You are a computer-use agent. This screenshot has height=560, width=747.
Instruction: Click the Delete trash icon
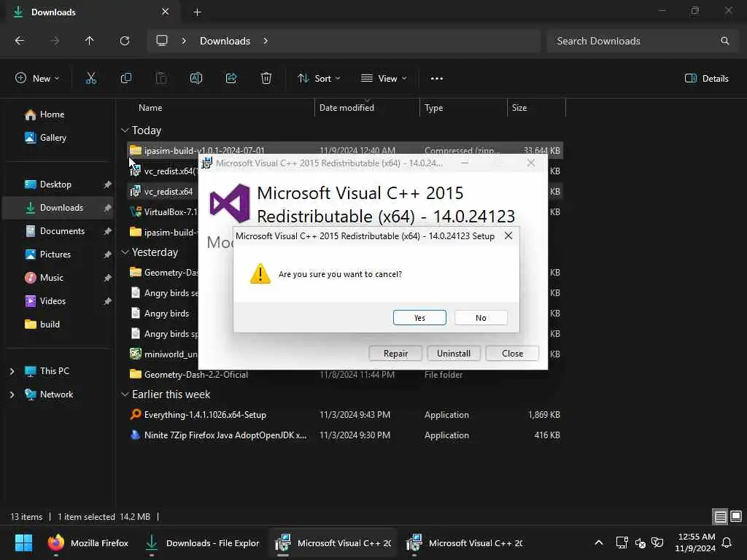(266, 79)
